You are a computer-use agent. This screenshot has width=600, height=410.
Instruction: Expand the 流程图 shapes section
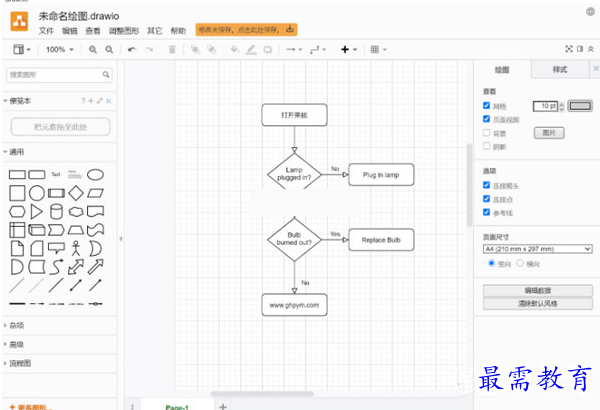pos(18,363)
